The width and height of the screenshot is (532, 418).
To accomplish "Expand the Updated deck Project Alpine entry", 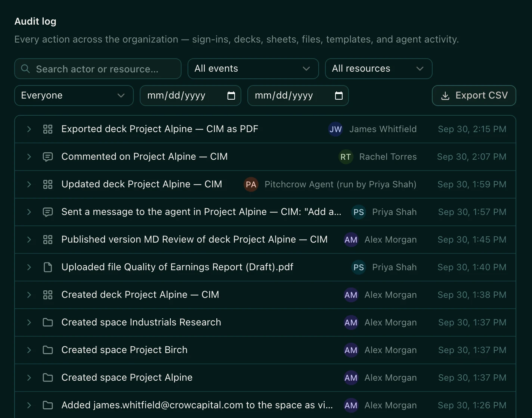I will coord(29,184).
